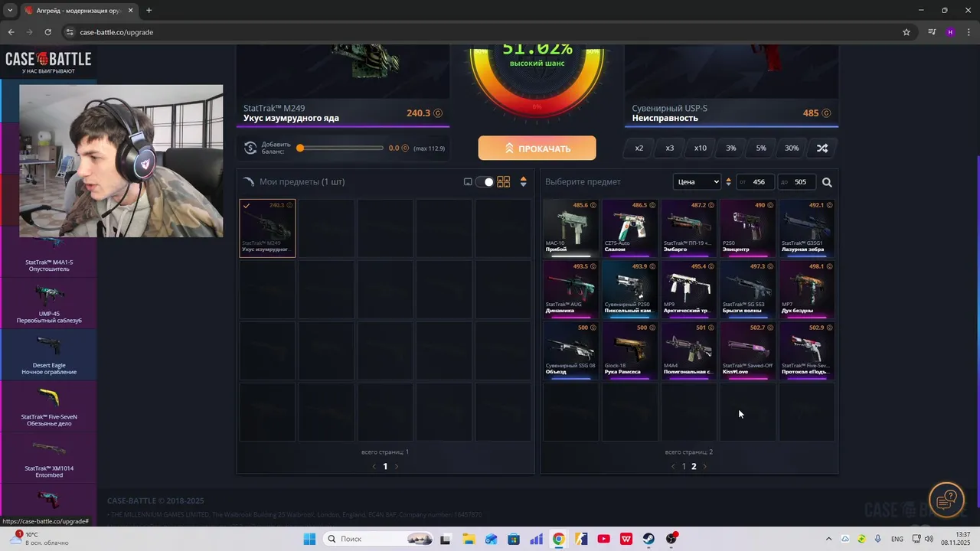Open Chrome tab list dropdown
This screenshot has height=551, width=980.
point(10,11)
